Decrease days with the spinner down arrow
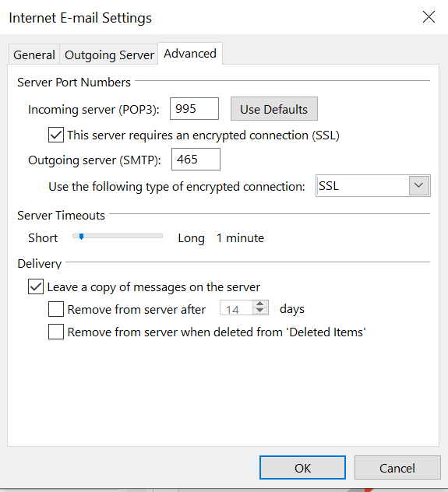 pos(260,311)
